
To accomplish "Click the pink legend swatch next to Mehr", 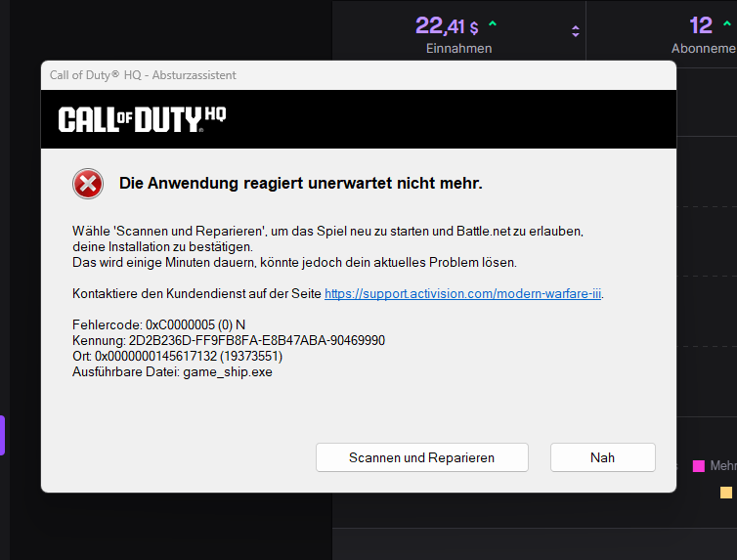I will coord(699,465).
